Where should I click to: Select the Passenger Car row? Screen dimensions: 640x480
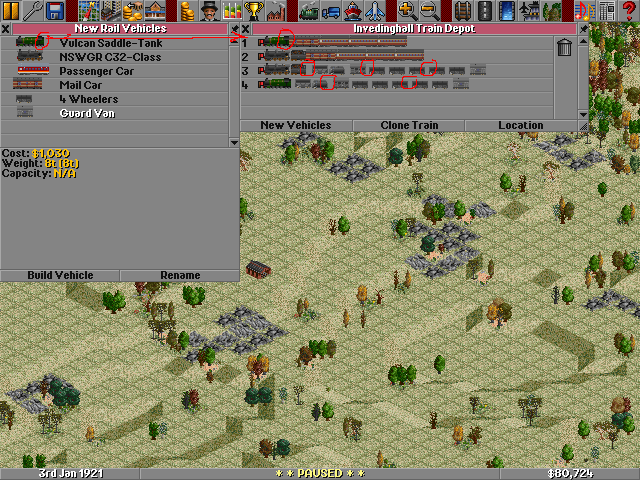114,71
